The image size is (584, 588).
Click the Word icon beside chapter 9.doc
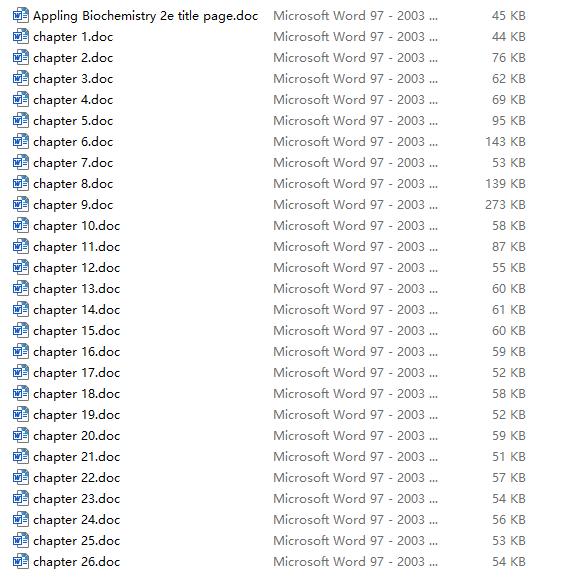click(21, 204)
